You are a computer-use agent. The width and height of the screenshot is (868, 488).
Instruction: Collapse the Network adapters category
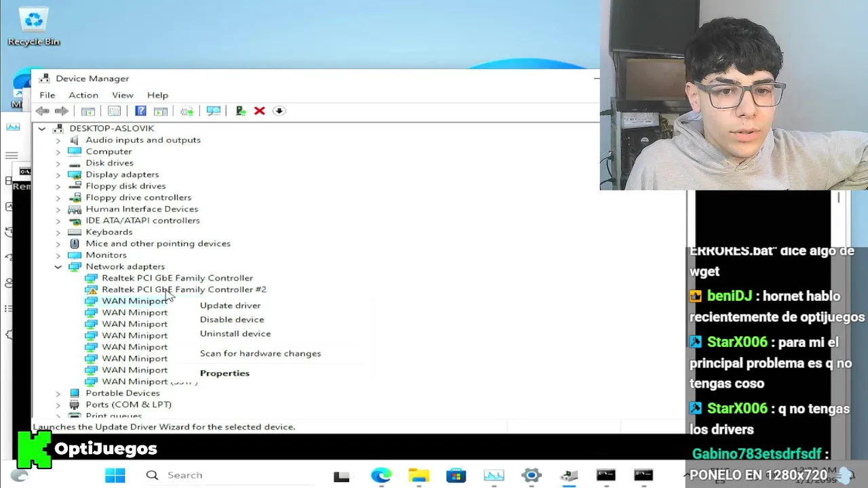[x=58, y=267]
